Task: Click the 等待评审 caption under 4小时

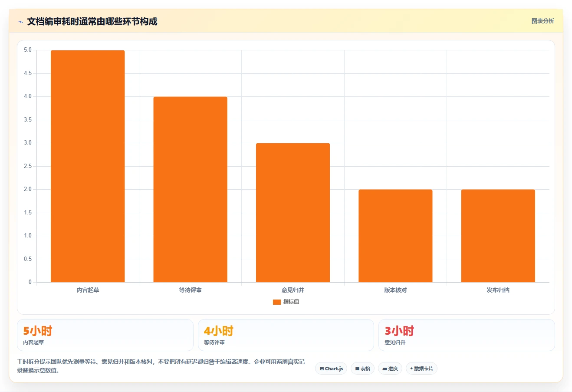Action: [x=214, y=343]
